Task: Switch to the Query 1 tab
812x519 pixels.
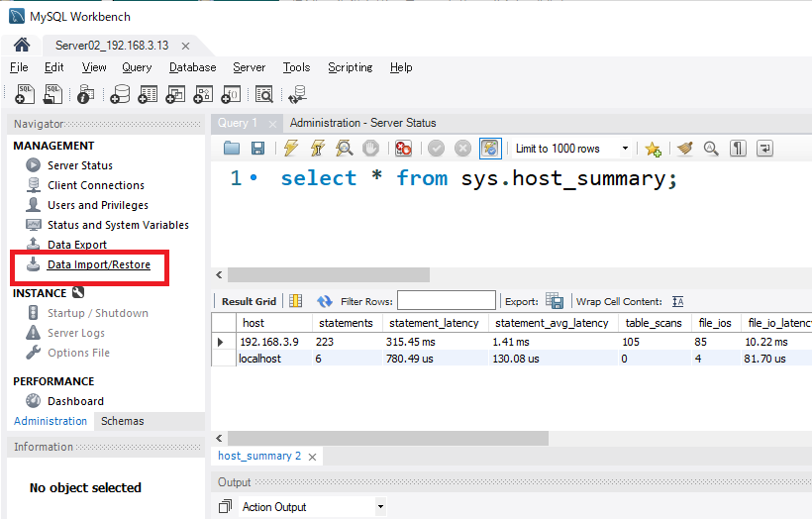Action: [239, 123]
